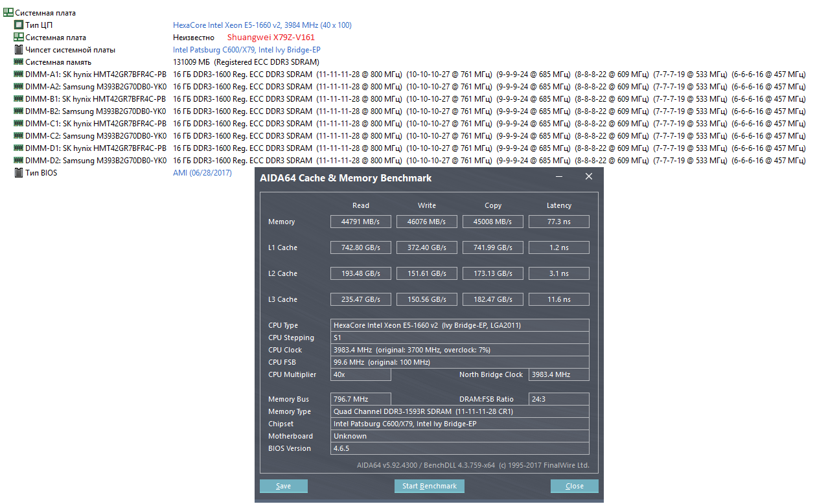Click the Memory Bus 796.7 MHz field
815x504 pixels.
pyautogui.click(x=361, y=399)
